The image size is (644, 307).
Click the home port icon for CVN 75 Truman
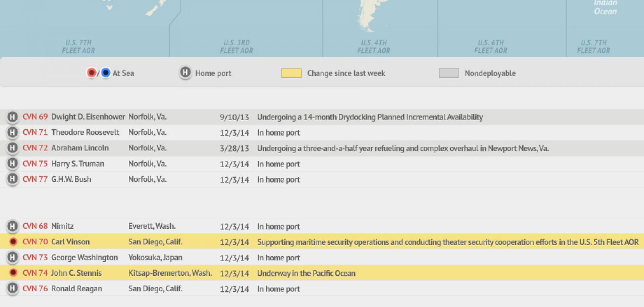12,164
